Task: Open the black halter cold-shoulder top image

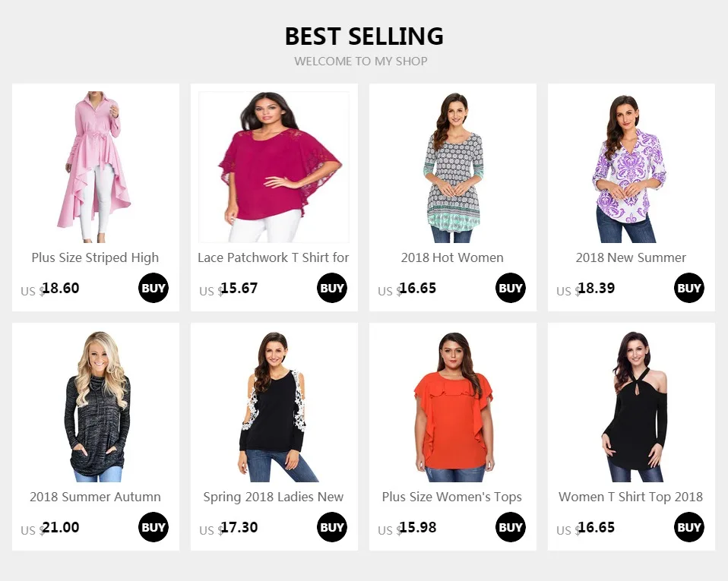Action: 631,406
